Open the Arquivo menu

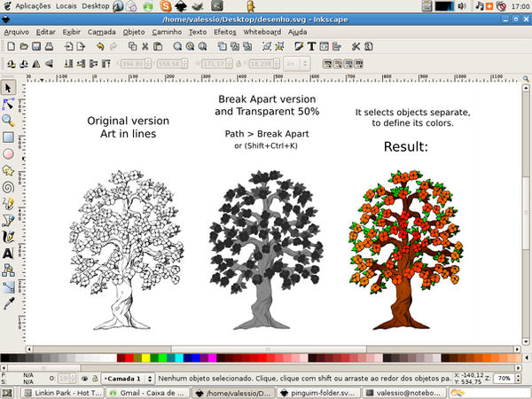[16, 32]
